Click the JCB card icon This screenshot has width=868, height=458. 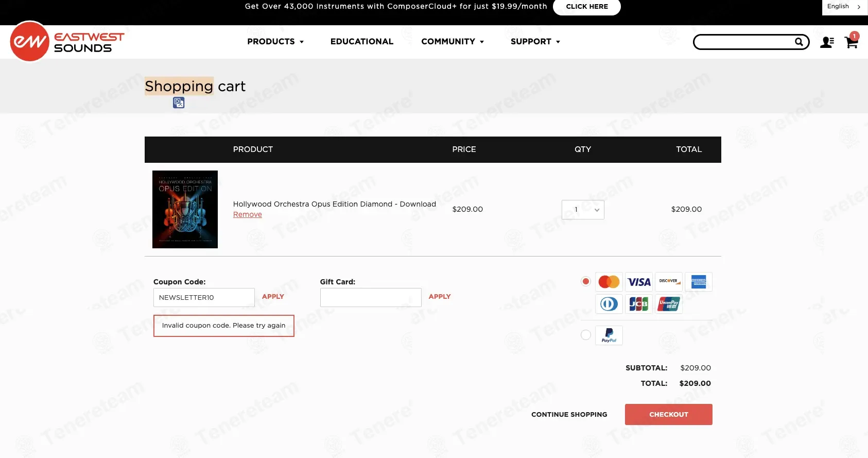point(639,304)
